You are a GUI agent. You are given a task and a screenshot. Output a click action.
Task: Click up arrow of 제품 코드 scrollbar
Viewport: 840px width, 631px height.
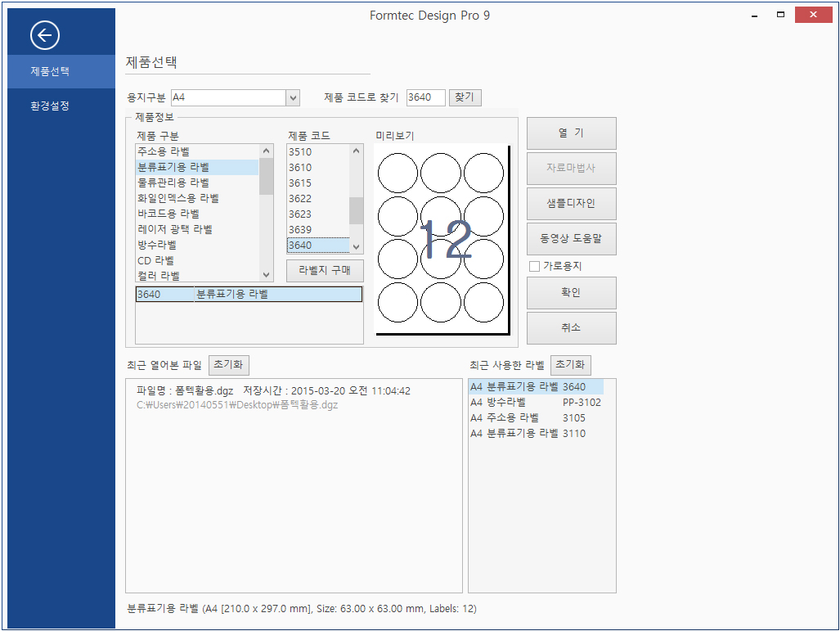pyautogui.click(x=357, y=151)
